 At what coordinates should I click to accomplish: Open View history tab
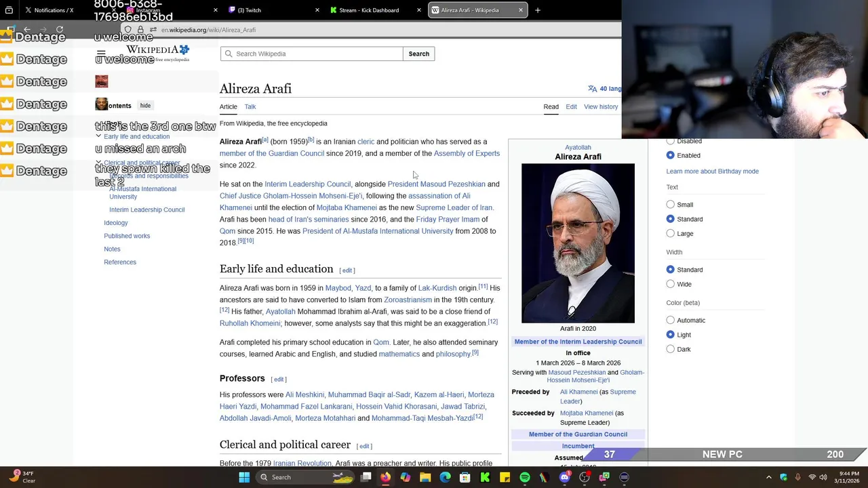(601, 106)
